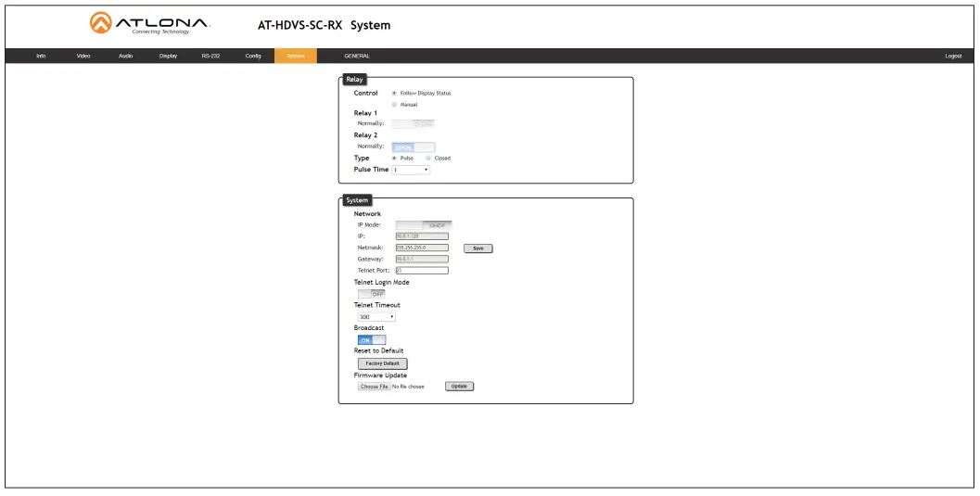980x496 pixels.
Task: Toggle Relay 1 Normally switch
Action: (x=414, y=123)
